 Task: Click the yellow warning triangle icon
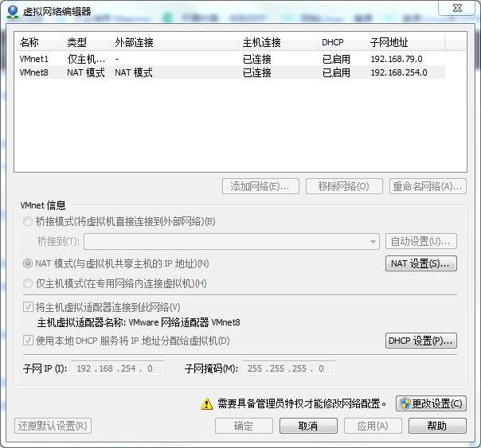coord(206,403)
